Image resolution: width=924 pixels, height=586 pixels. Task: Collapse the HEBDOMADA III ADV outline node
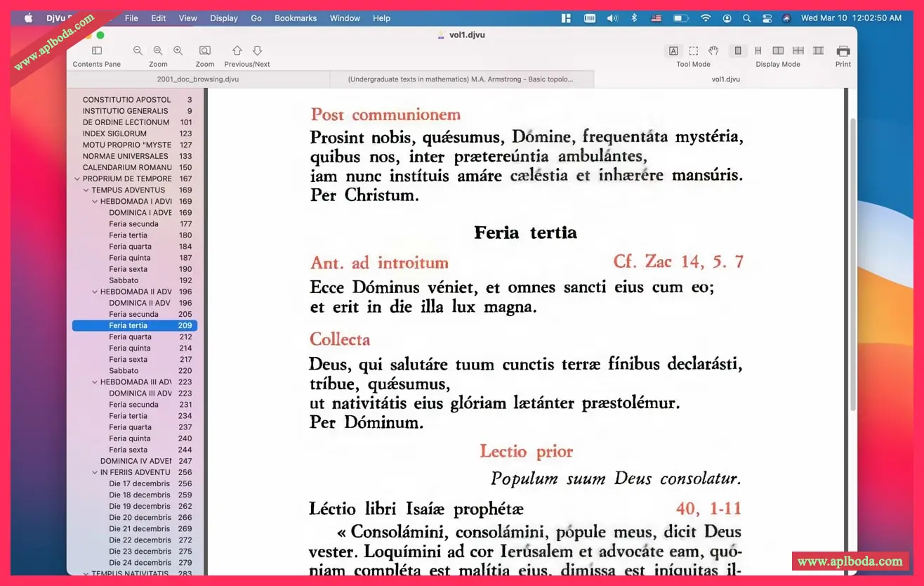click(x=95, y=382)
